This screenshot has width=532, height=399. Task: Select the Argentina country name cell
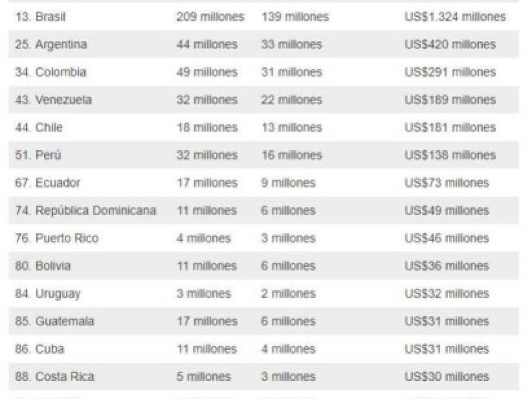(x=51, y=45)
